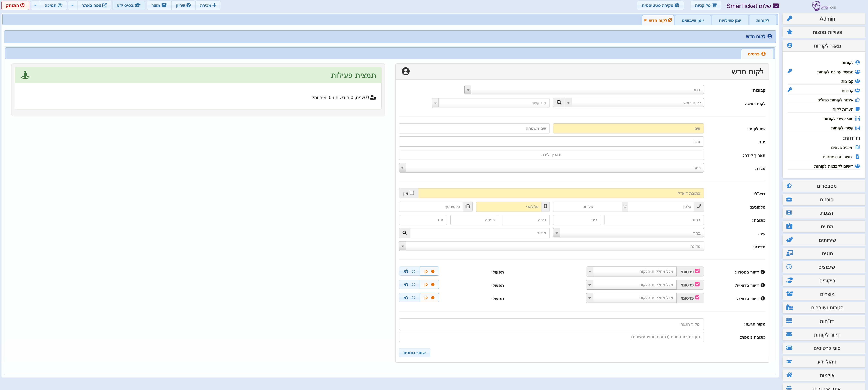
Task: Switch to the לקוחות tab in the tab bar
Action: point(762,21)
